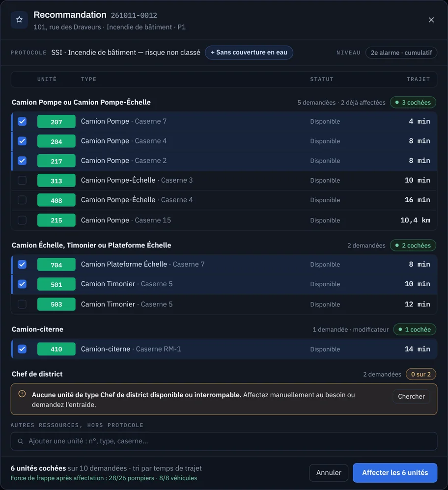Focus the 'Ajouter une unité' search field
This screenshot has width=448, height=490.
pos(224,441)
